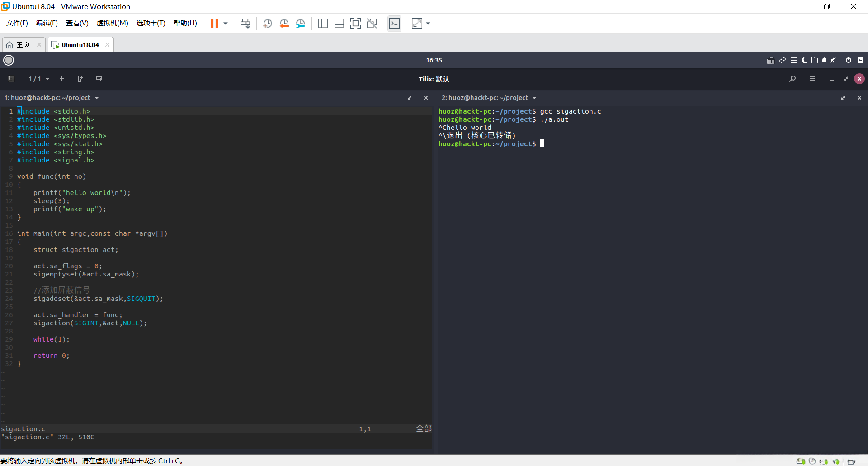
Task: Maximize the left terminal pane
Action: [410, 98]
